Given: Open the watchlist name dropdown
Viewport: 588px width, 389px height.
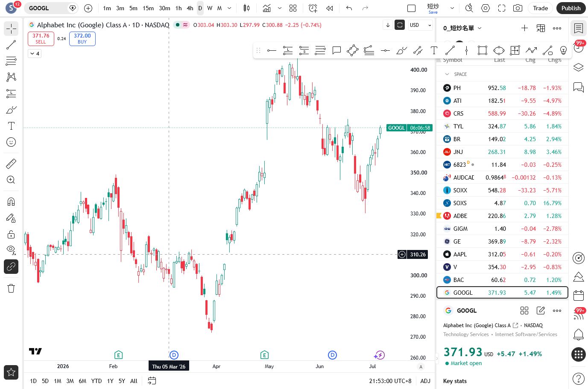Looking at the screenshot, I should coord(462,28).
